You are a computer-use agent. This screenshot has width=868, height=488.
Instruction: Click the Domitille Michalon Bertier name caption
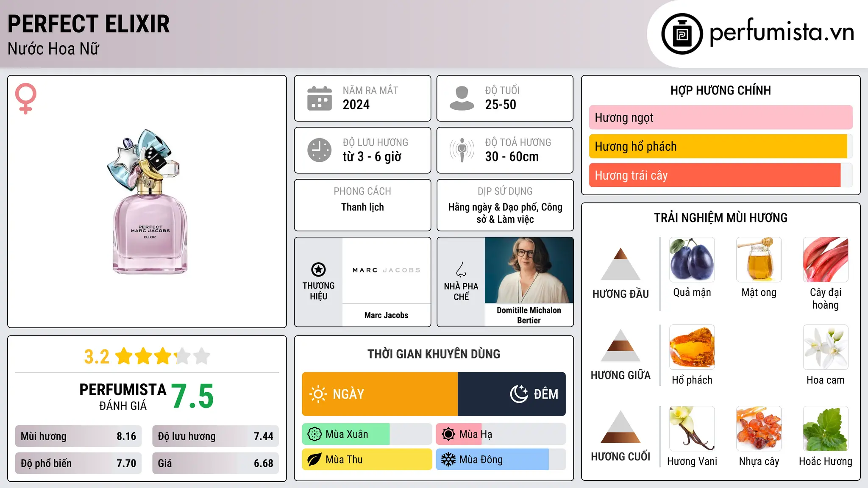point(529,315)
